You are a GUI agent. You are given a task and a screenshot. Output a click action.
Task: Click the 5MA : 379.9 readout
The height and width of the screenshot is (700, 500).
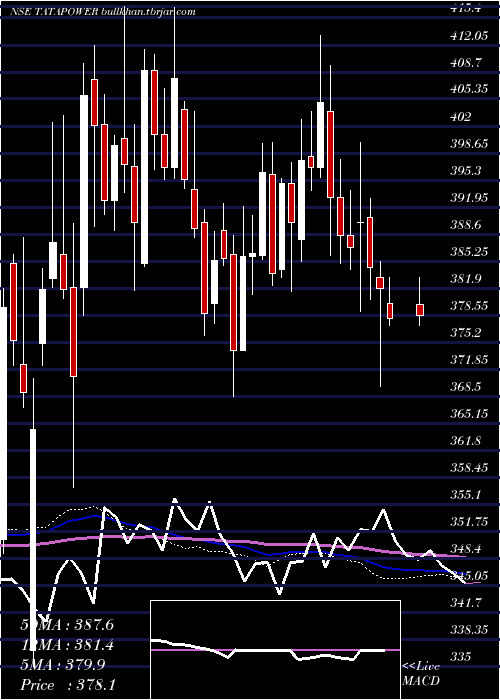[x=62, y=665]
